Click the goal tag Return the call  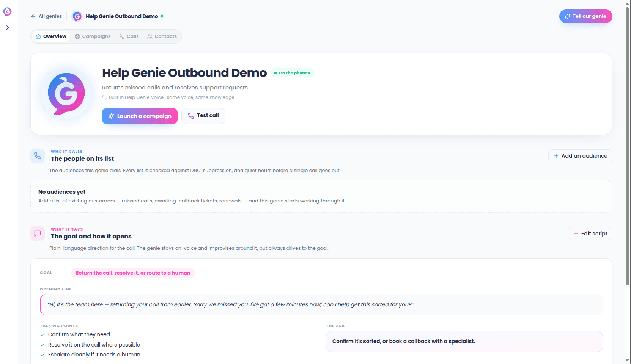133,273
